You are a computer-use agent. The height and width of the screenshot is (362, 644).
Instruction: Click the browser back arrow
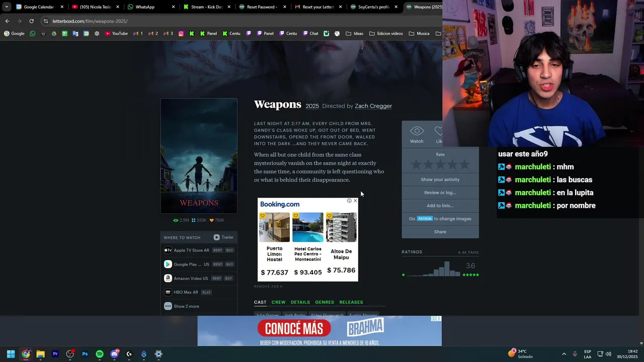tap(7, 21)
